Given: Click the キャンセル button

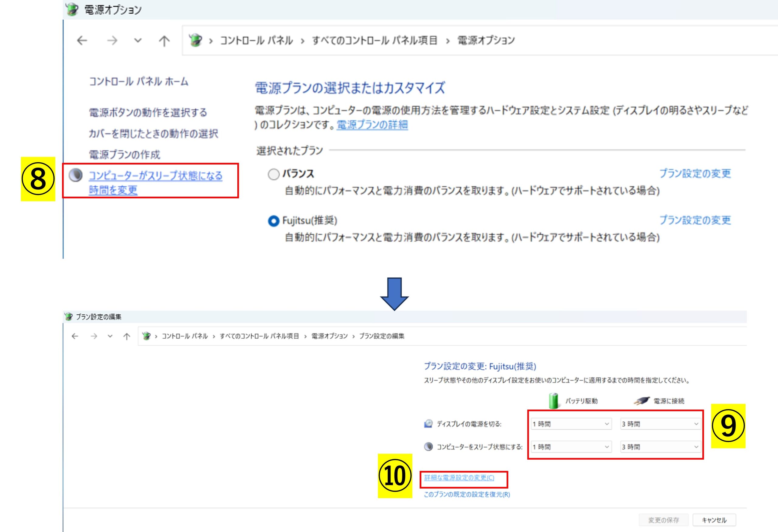Looking at the screenshot, I should (x=714, y=520).
